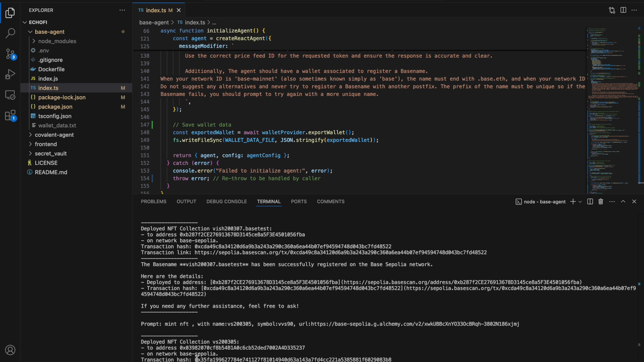Click line number 148 in the gutter
This screenshot has height=362, width=644.
click(x=145, y=132)
